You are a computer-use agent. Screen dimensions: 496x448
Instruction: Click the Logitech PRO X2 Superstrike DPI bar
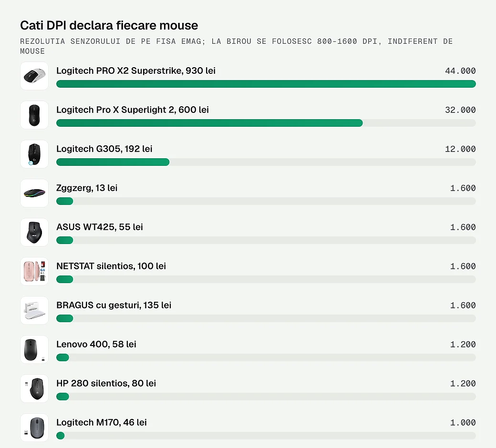pos(266,84)
